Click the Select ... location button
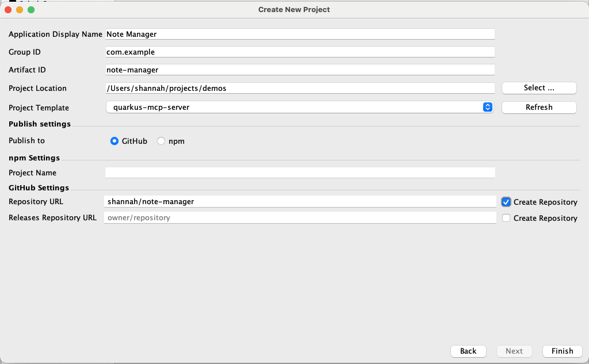This screenshot has width=589, height=364. click(539, 88)
